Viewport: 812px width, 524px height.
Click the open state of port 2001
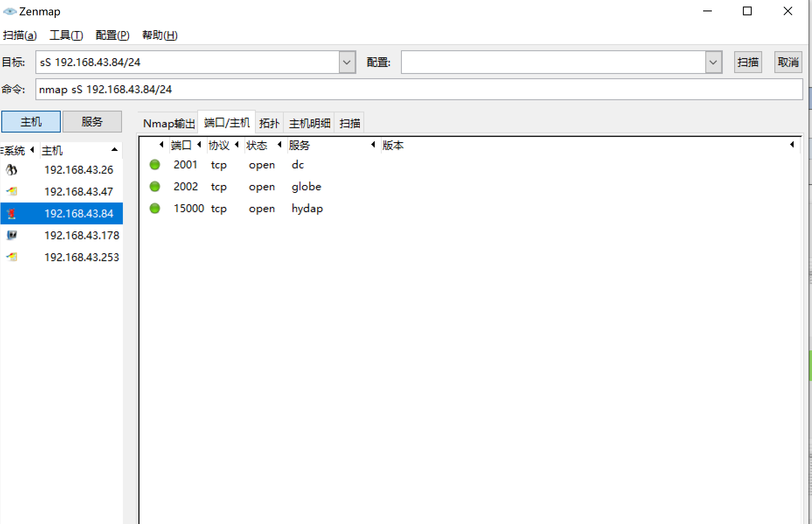[x=262, y=165]
